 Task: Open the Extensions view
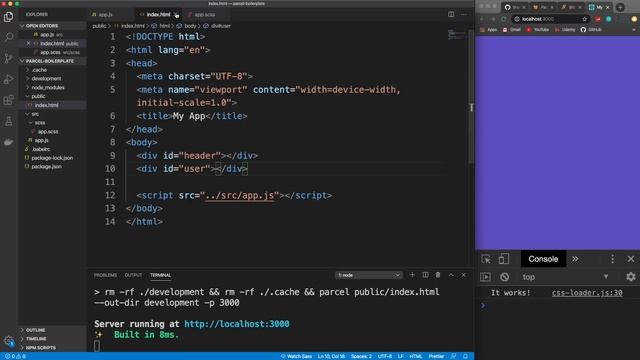coord(9,100)
